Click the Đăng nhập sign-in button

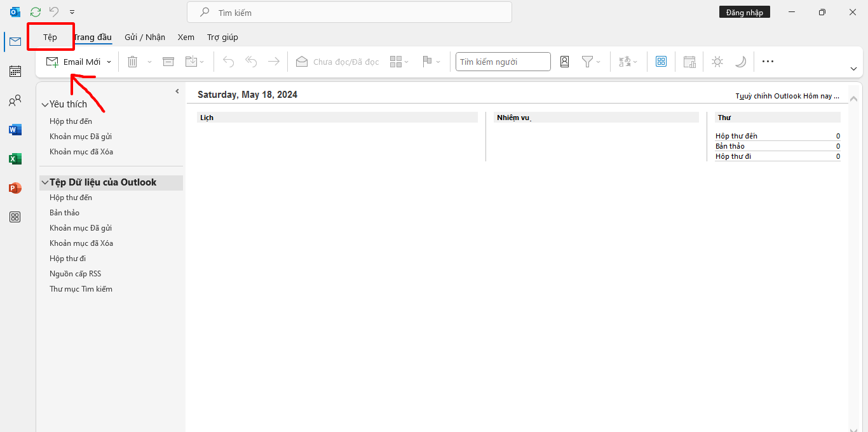pos(744,12)
